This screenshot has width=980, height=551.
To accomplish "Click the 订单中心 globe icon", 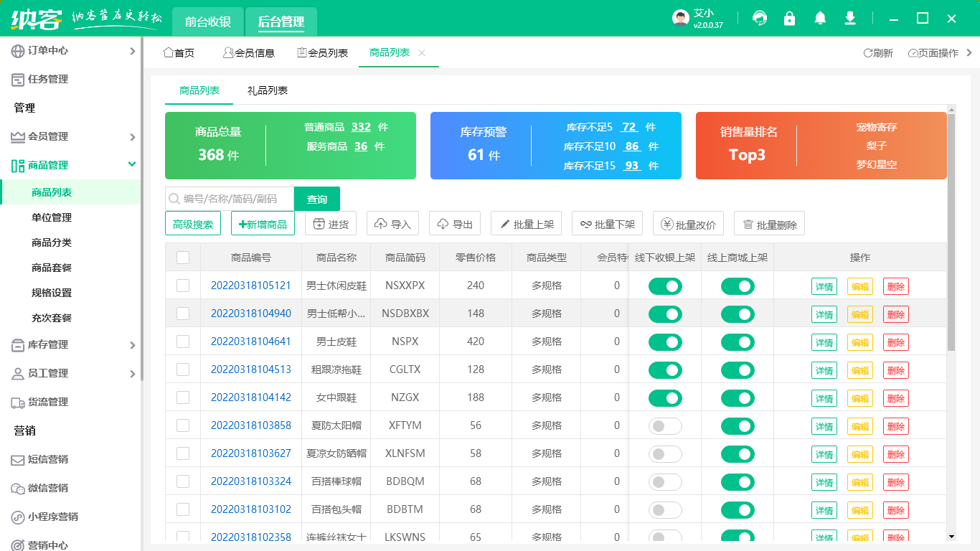I will (x=18, y=51).
